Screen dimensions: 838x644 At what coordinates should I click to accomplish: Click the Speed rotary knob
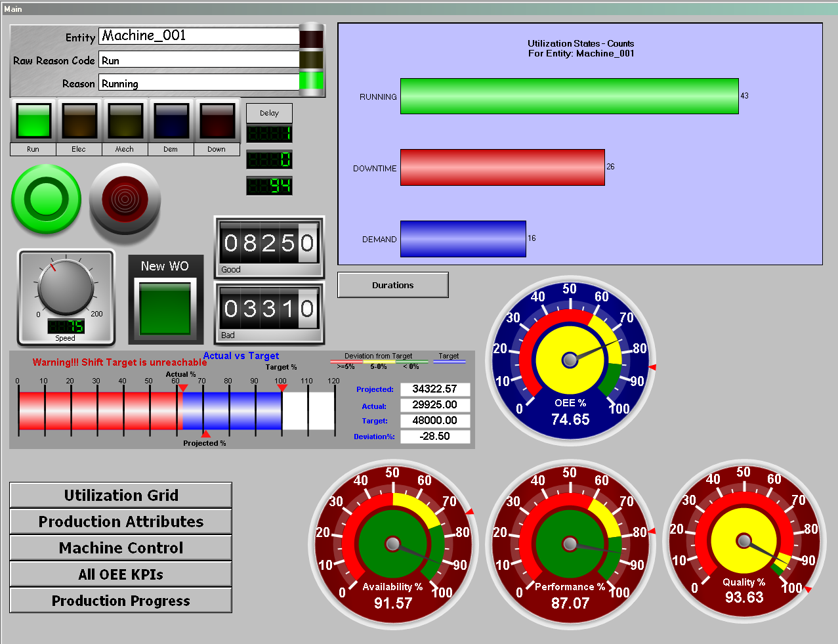click(66, 288)
